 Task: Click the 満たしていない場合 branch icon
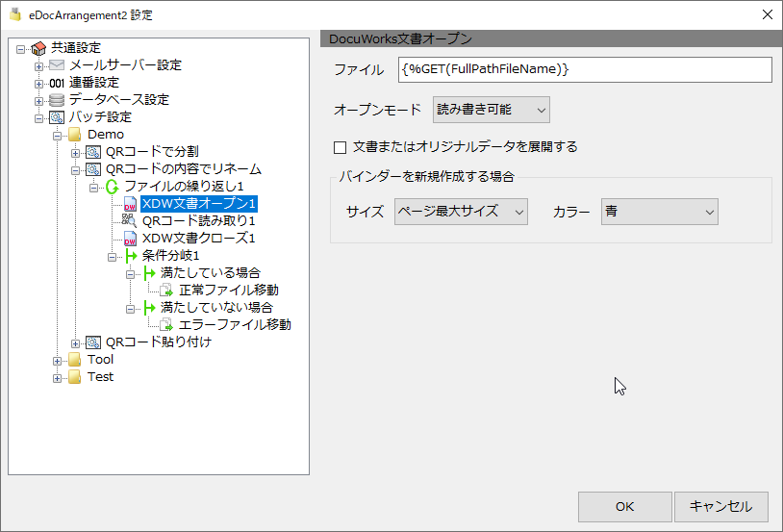149,308
